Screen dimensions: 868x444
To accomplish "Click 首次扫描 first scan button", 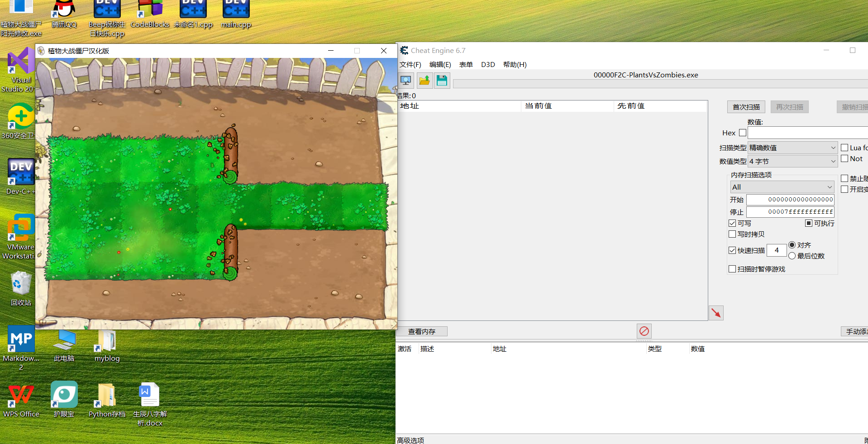I will click(746, 107).
